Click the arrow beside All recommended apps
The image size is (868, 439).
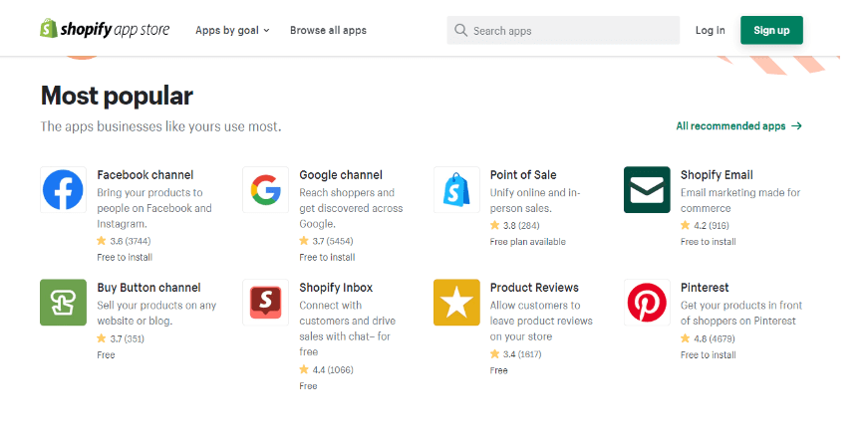click(796, 126)
